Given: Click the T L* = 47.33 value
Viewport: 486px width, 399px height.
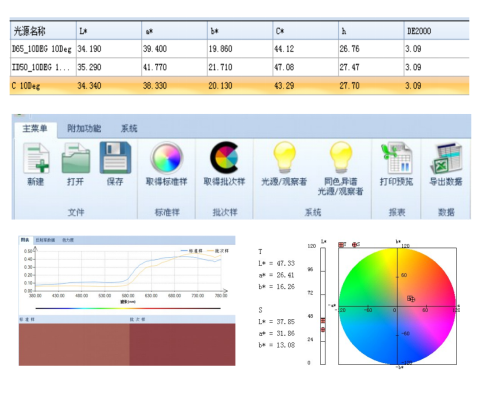Looking at the screenshot, I should (x=276, y=263).
